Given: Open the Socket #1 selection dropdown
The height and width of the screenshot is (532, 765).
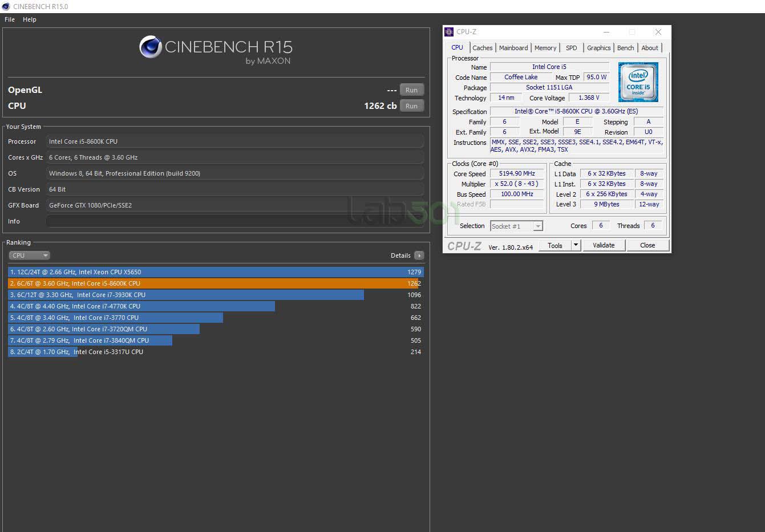Looking at the screenshot, I should tap(516, 226).
